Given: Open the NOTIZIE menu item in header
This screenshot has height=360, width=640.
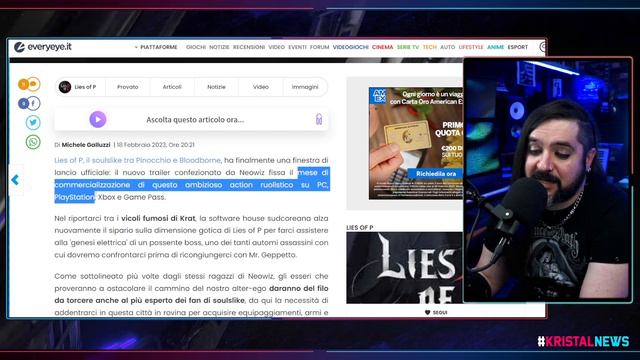Looking at the screenshot, I should pos(219,47).
